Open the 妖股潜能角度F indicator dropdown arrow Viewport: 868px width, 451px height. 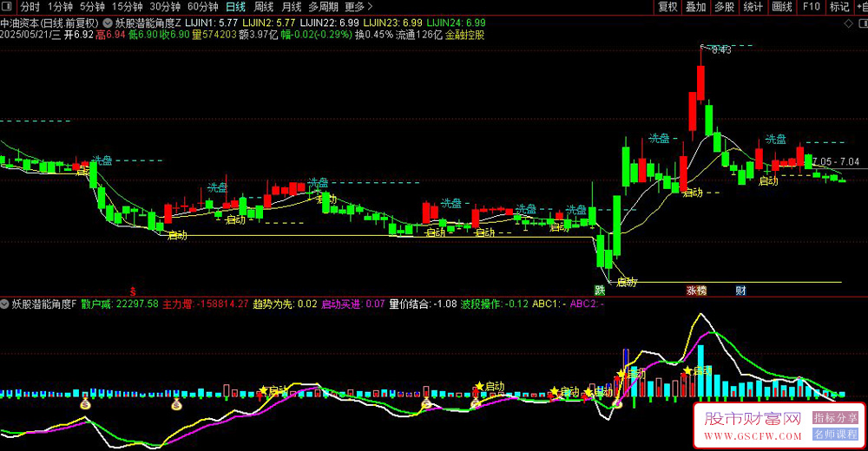click(5, 304)
